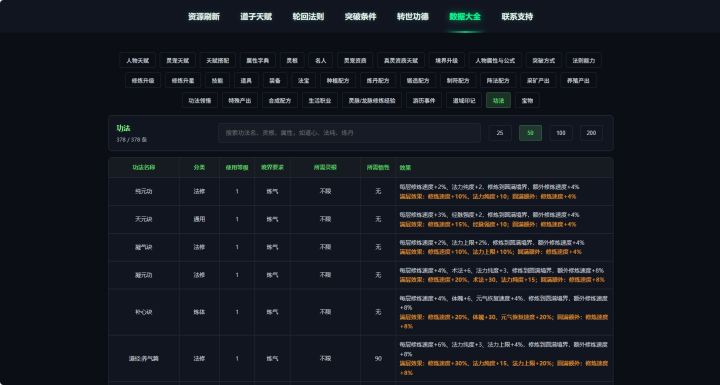Click the 分类 column header

[199, 168]
